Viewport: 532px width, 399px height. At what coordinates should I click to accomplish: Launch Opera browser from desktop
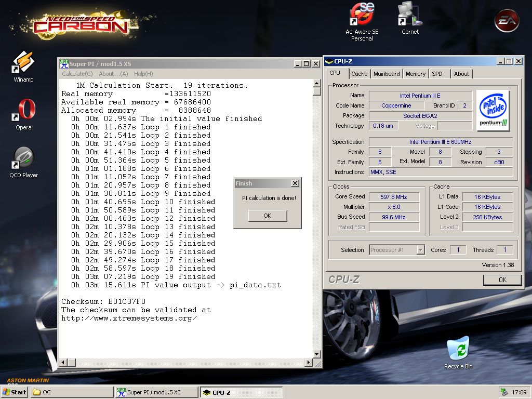[x=23, y=114]
